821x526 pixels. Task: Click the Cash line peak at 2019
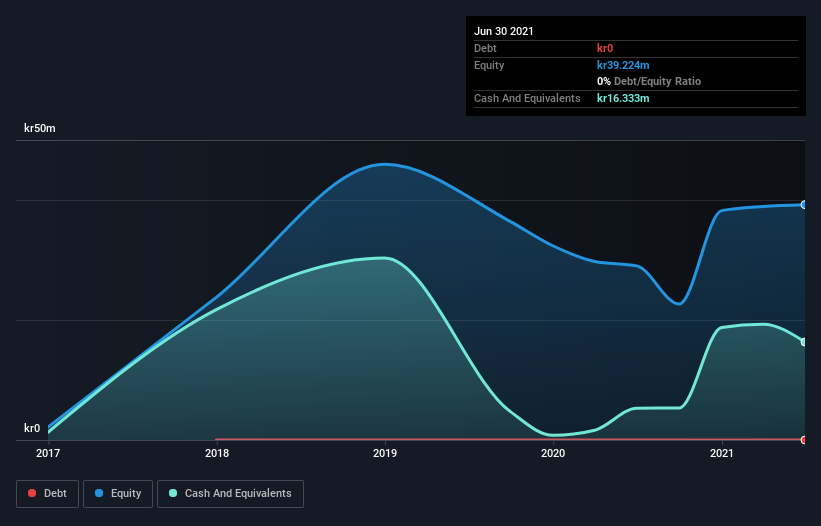[x=385, y=258]
